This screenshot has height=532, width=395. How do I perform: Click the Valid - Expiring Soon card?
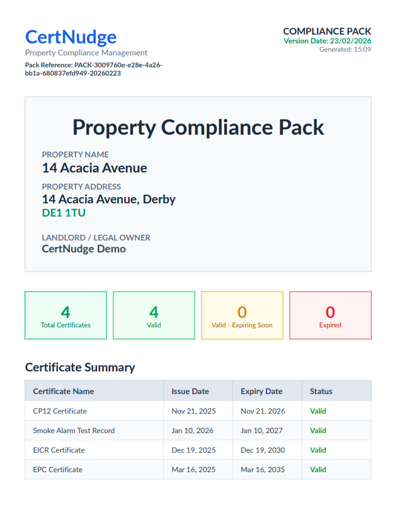click(x=242, y=315)
